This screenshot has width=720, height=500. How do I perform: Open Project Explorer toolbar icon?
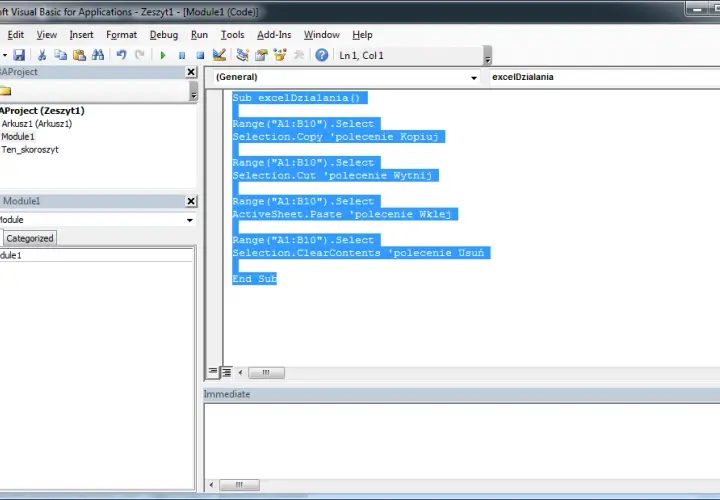[x=242, y=55]
